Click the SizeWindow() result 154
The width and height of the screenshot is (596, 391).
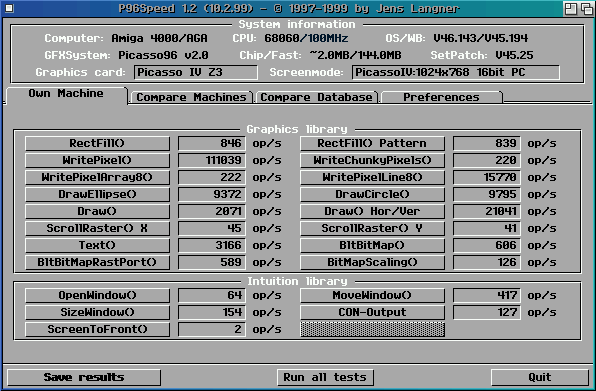[212, 312]
